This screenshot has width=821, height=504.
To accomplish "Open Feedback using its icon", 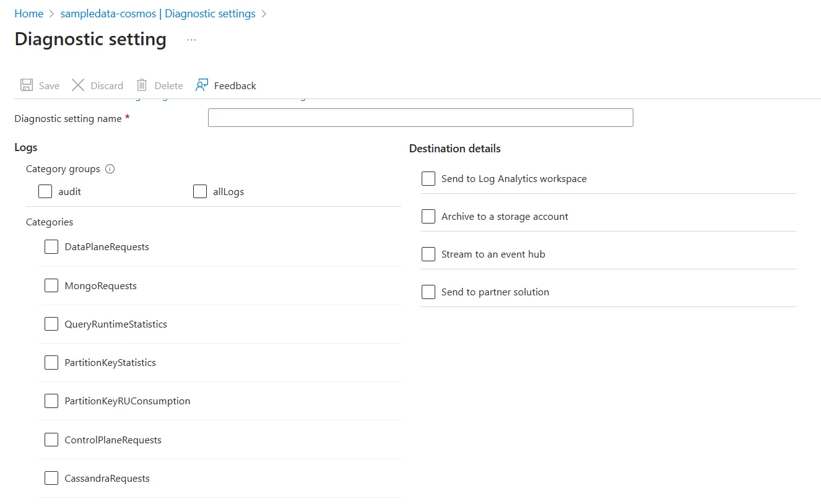I will (x=202, y=84).
